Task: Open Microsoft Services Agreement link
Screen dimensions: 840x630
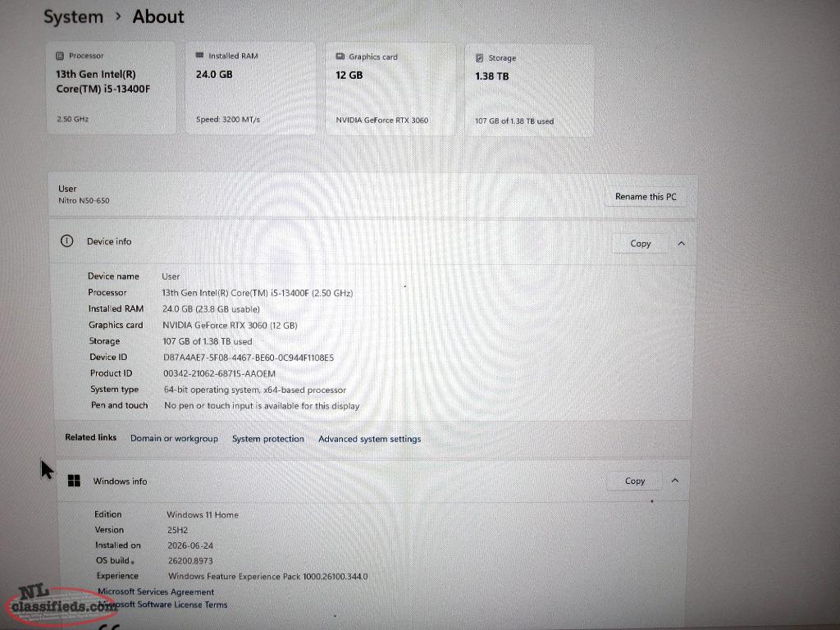Action: (156, 591)
